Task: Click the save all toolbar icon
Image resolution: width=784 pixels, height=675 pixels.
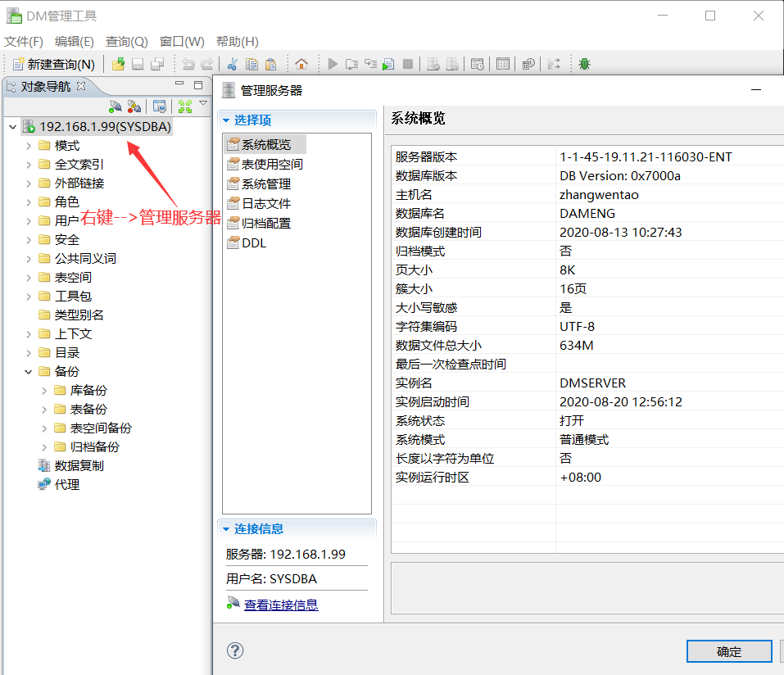Action: [x=157, y=64]
